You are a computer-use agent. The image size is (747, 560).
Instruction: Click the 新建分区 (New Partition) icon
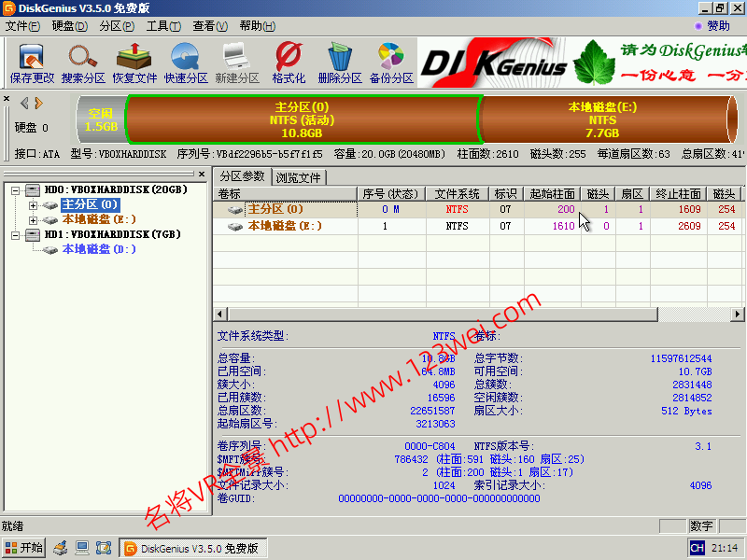coord(237,63)
